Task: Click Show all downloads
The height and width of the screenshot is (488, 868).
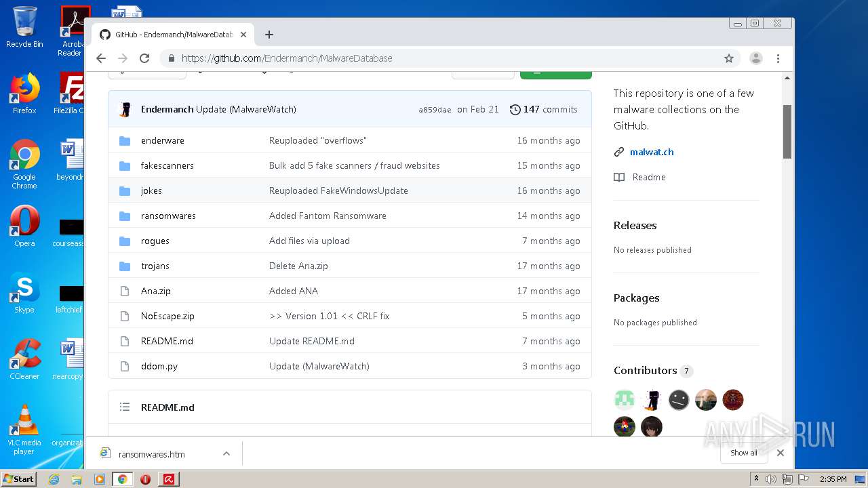Action: (744, 453)
